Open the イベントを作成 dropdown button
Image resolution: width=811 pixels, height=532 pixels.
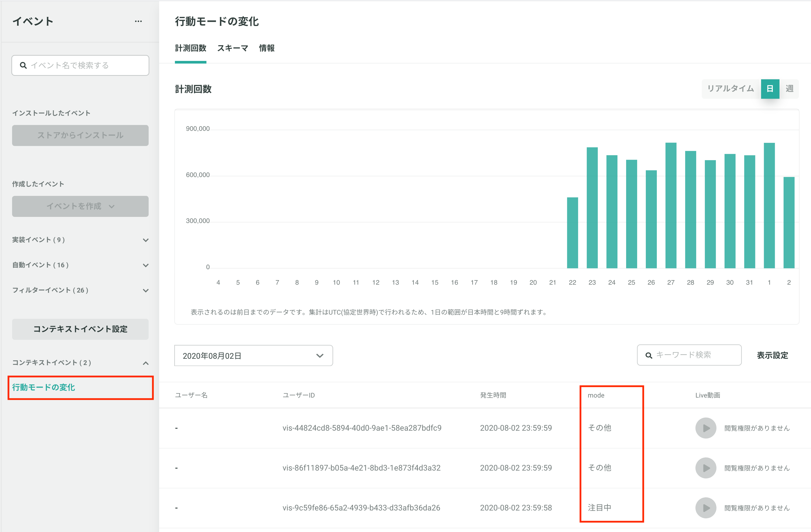pos(80,206)
